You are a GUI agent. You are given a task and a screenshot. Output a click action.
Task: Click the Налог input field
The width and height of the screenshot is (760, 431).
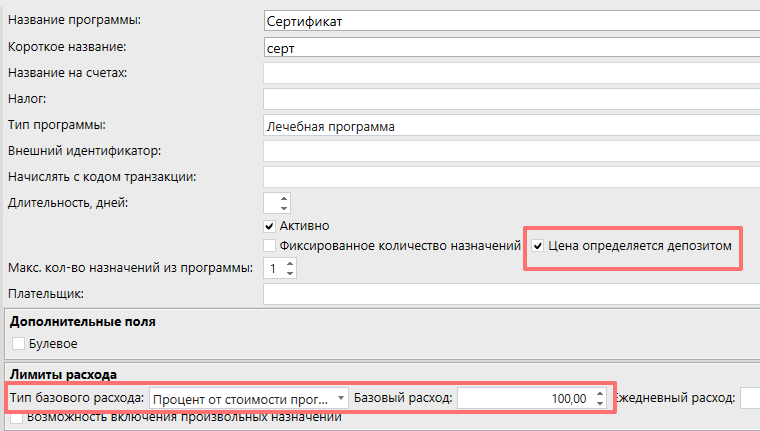[510, 98]
